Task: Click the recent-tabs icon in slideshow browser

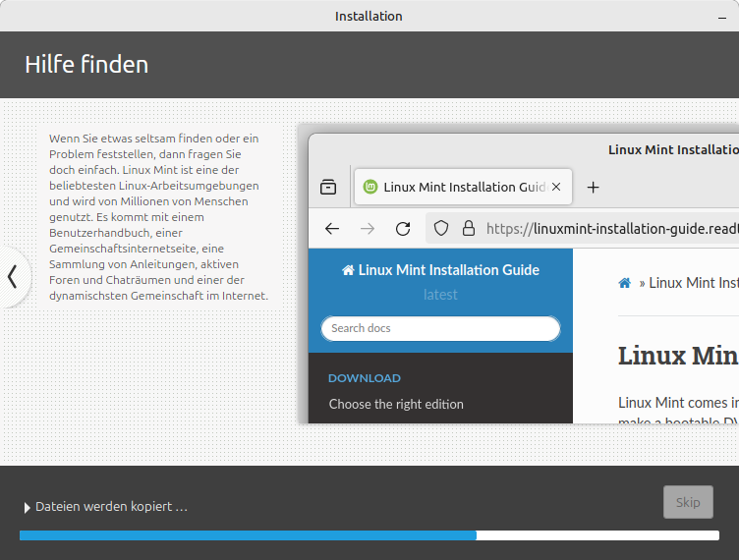Action: coord(328,187)
